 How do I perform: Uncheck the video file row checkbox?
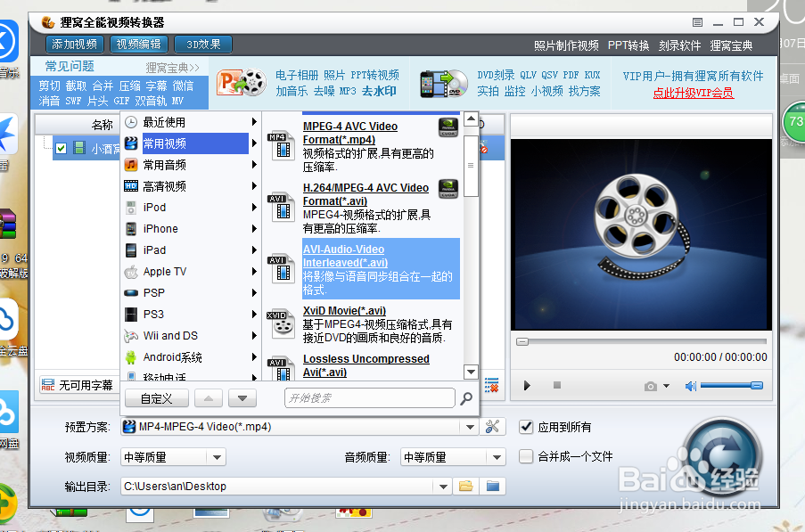(62, 149)
